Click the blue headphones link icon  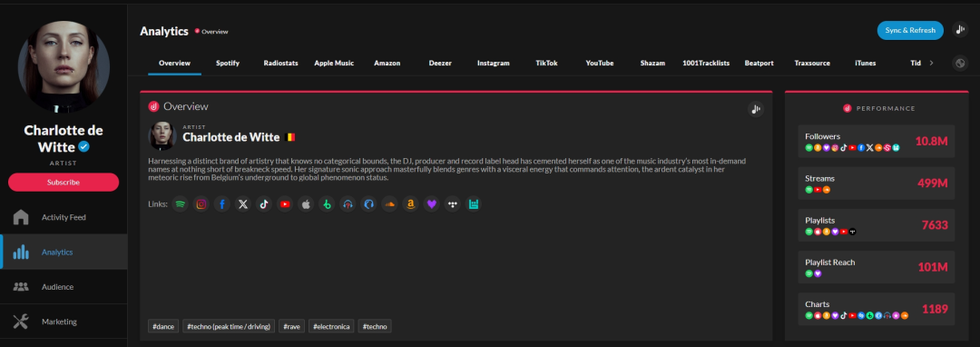(x=368, y=203)
